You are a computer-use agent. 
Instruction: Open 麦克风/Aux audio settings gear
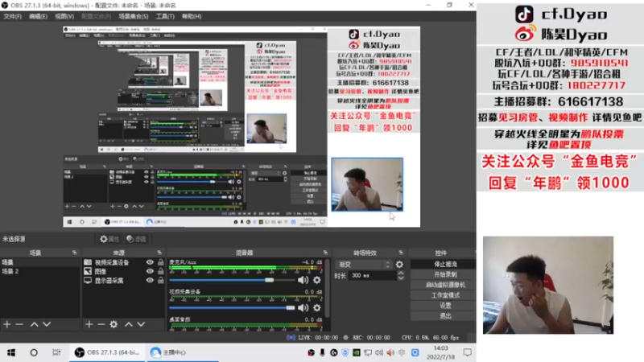coord(317,280)
